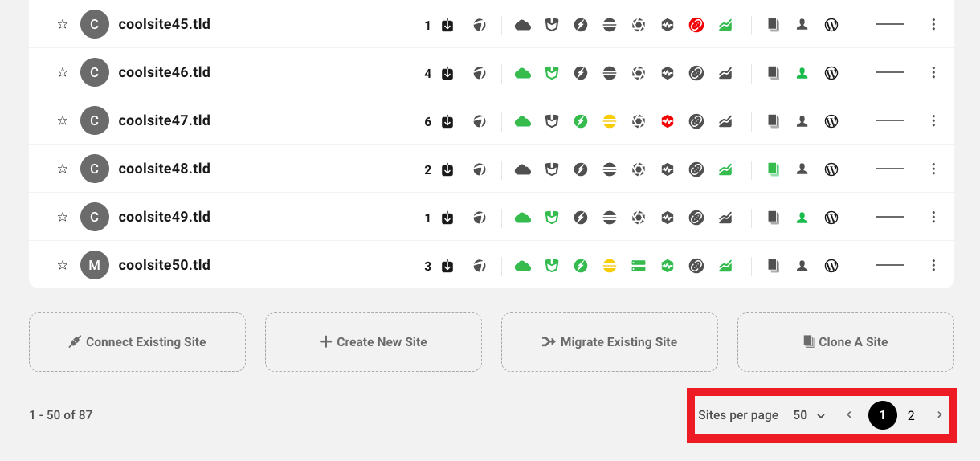
Task: Click the green lightning bolt icon for coolsite47.tld
Action: (581, 121)
